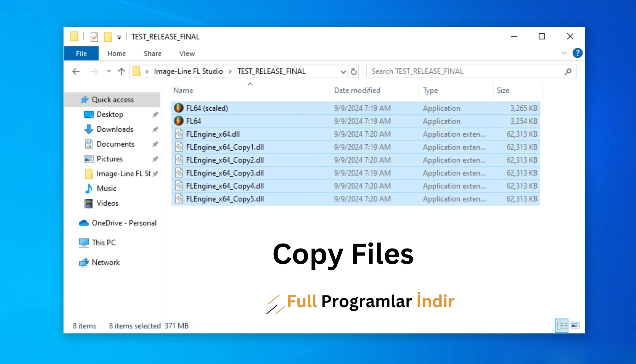Unpin Downloads using its pin icon
Viewport: 636px width, 364px height.
pyautogui.click(x=155, y=129)
